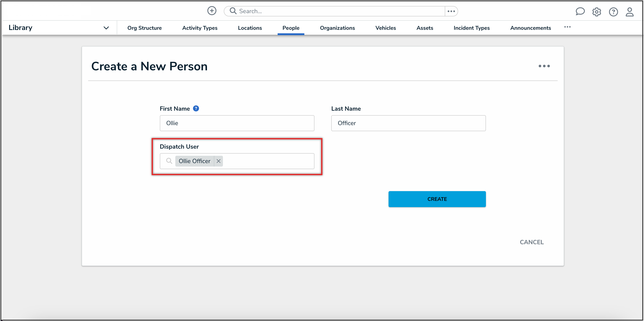
Task: Open the help question mark icon
Action: click(x=613, y=12)
